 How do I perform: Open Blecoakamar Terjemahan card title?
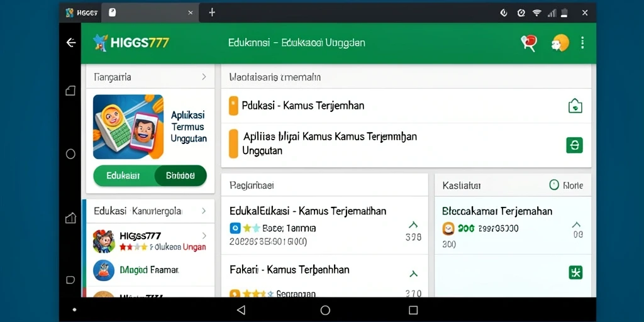pos(497,211)
